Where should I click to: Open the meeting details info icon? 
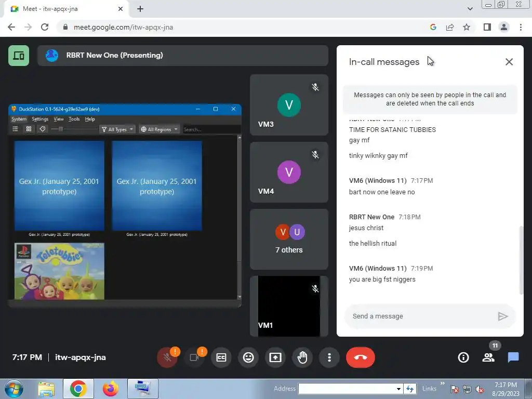463,357
